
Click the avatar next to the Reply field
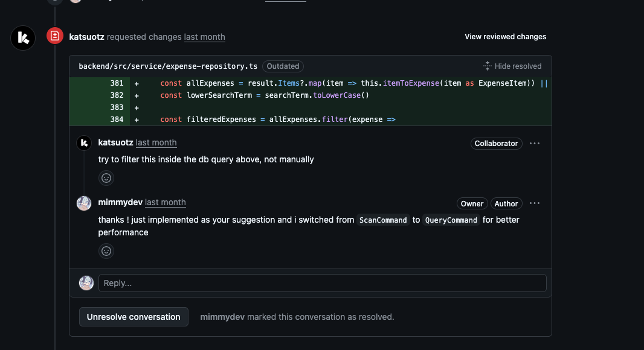[86, 283]
